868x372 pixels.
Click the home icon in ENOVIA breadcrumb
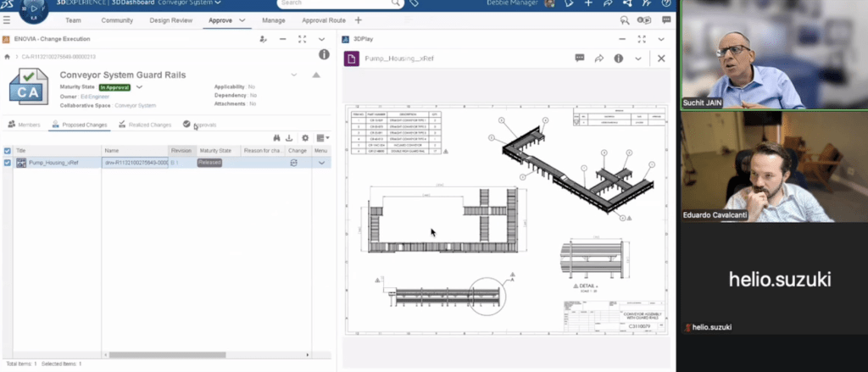click(8, 56)
